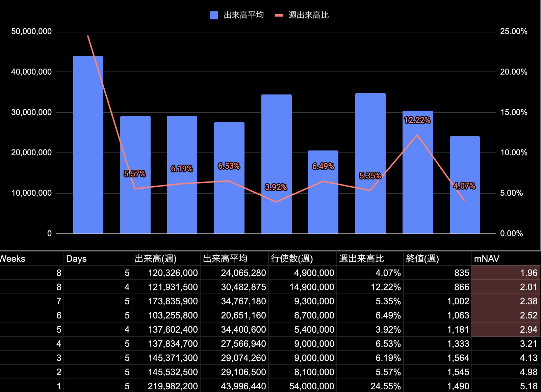Select the mNAV cell 4.98
Viewport: 541px width, 392px height.
(506, 372)
